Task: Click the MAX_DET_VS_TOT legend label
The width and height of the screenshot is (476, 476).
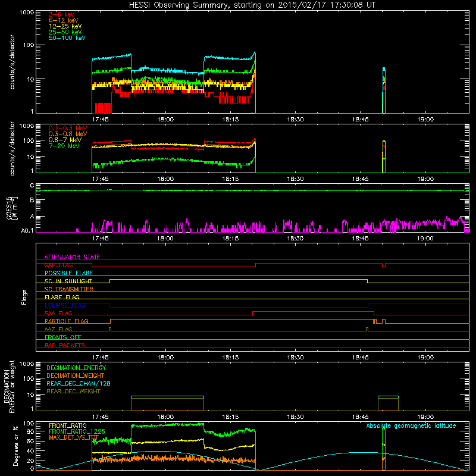Action: click(74, 437)
